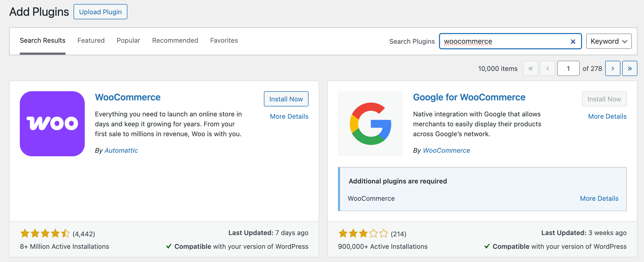Image resolution: width=644 pixels, height=262 pixels.
Task: Click WooCommerce name in required plugins notice
Action: click(x=371, y=198)
